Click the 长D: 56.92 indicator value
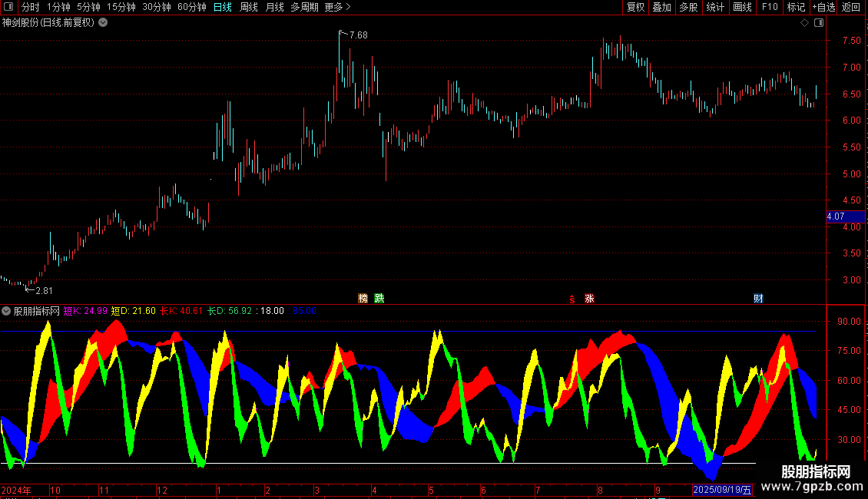The image size is (868, 499). pos(229,311)
